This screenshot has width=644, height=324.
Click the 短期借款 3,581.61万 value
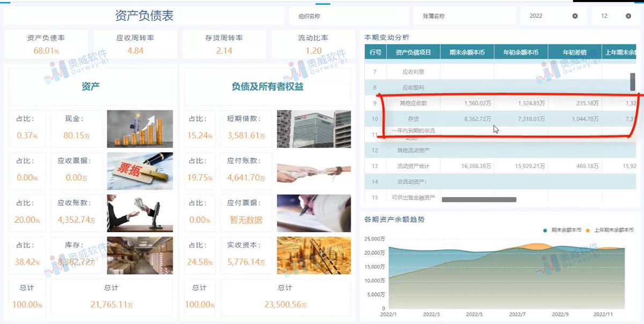tap(246, 136)
